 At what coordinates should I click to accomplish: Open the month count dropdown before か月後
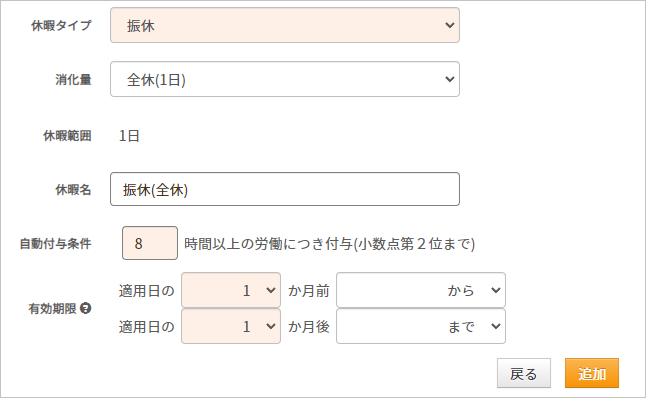[231, 326]
